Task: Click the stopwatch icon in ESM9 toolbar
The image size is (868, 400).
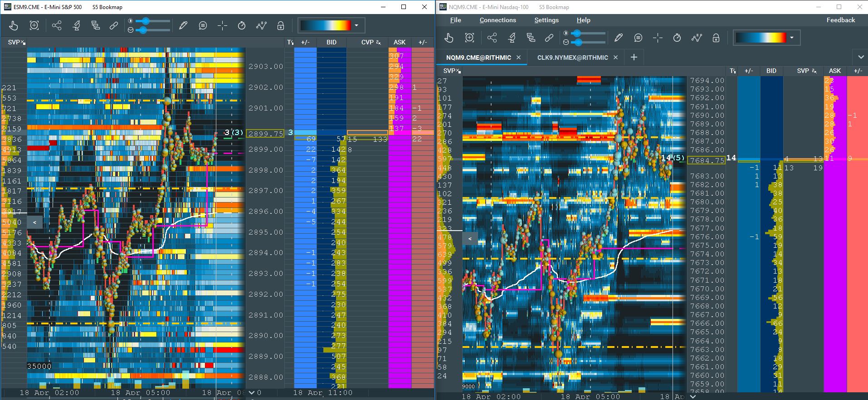Action: 242,26
